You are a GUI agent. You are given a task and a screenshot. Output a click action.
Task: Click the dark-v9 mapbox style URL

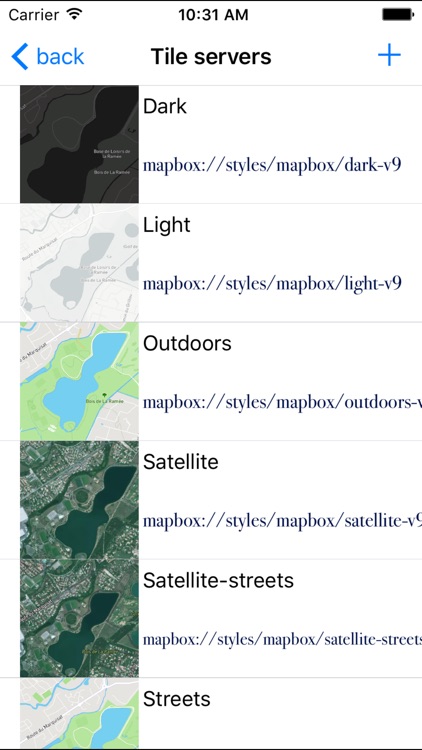272,165
